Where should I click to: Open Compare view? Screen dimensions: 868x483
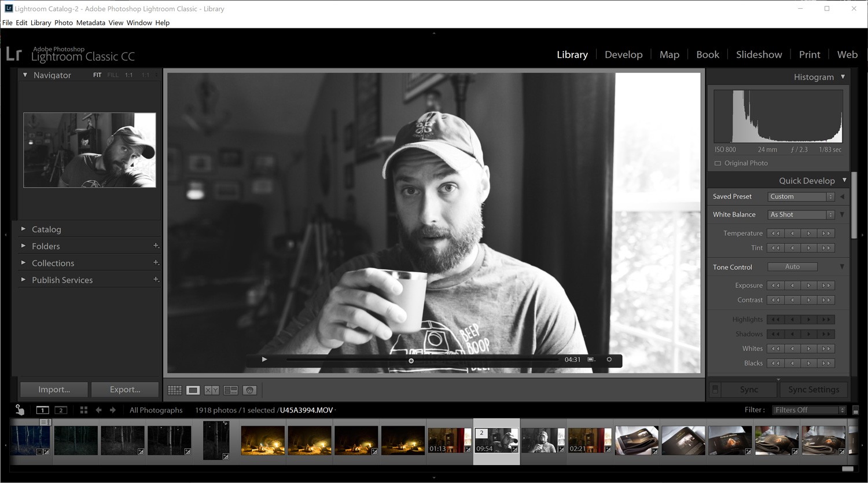pyautogui.click(x=211, y=390)
